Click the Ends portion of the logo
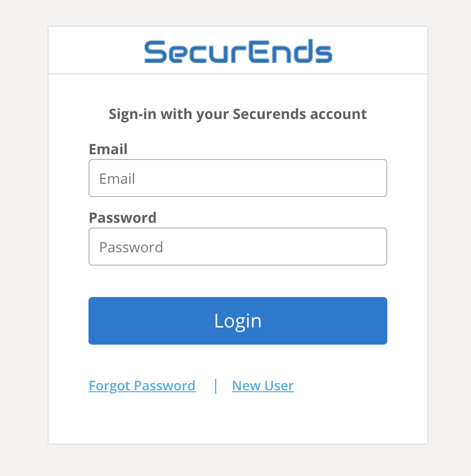 tap(290, 51)
